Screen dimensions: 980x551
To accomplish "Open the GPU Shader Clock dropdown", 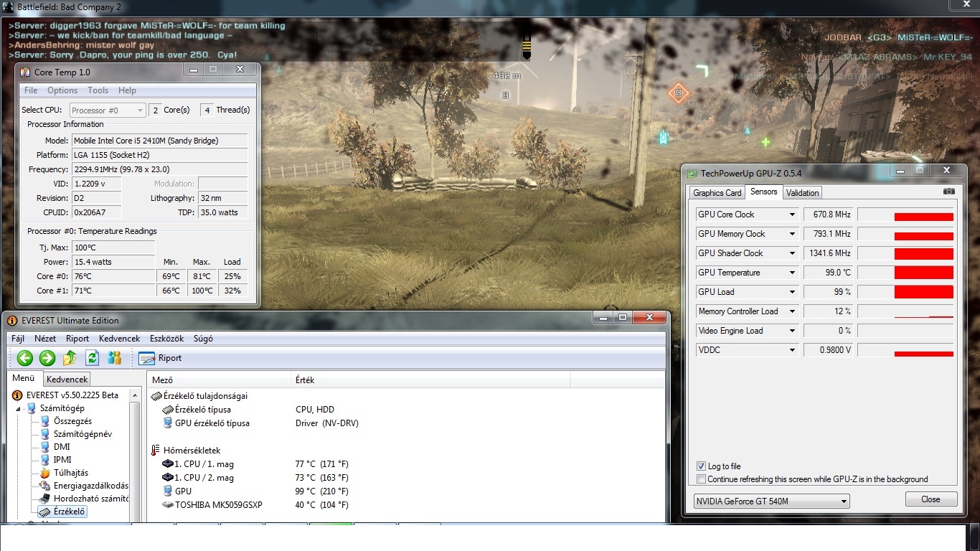I will coord(792,253).
